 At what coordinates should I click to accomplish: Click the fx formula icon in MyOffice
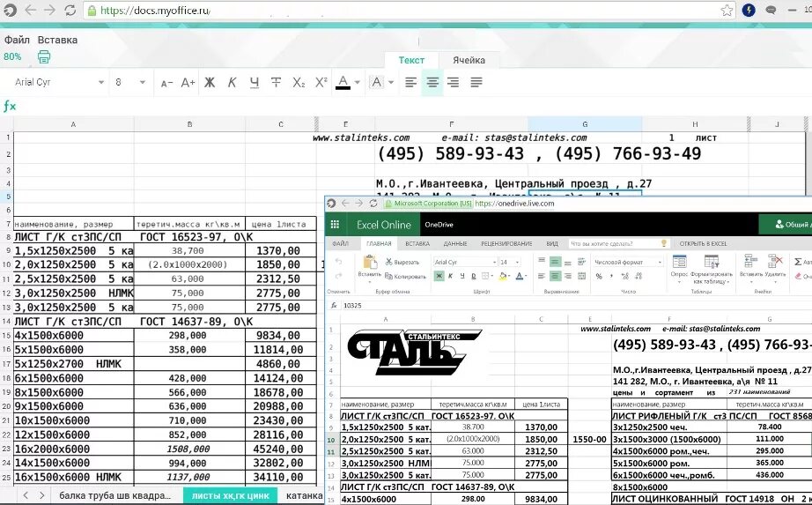coord(10,107)
